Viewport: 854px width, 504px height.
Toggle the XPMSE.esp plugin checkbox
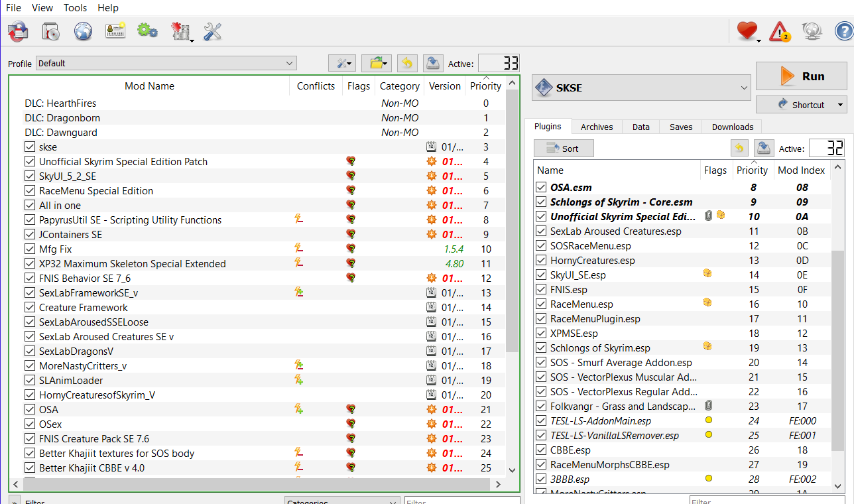(x=542, y=334)
